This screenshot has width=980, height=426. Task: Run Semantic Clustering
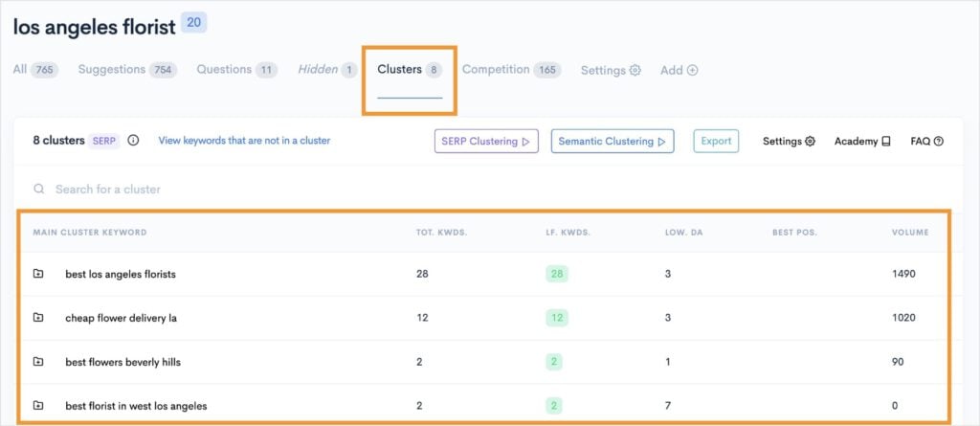(x=612, y=142)
